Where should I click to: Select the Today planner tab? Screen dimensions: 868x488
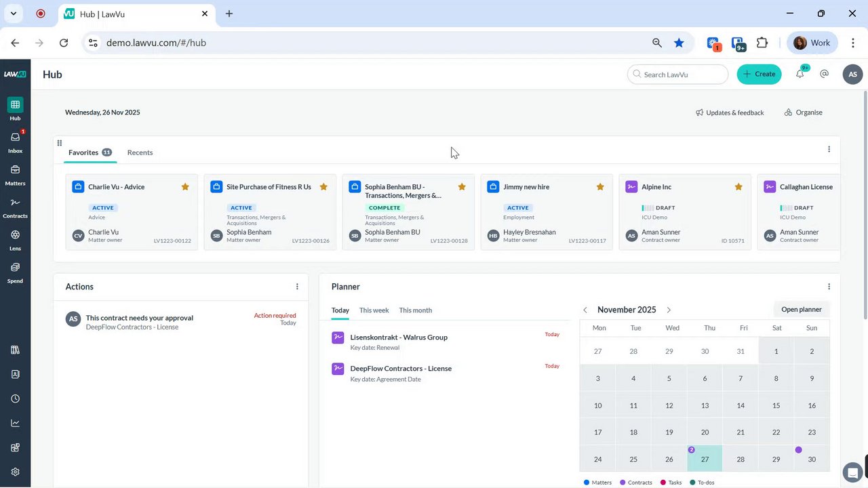pos(340,310)
